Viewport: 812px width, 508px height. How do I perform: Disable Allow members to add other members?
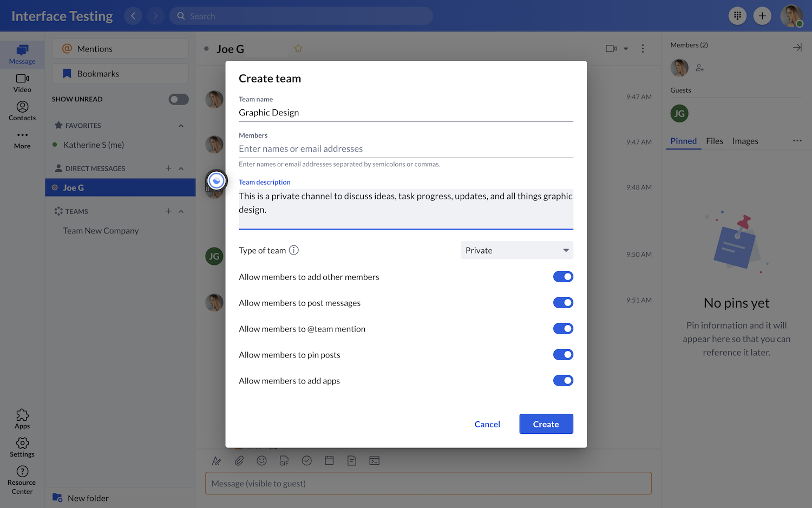coord(563,277)
